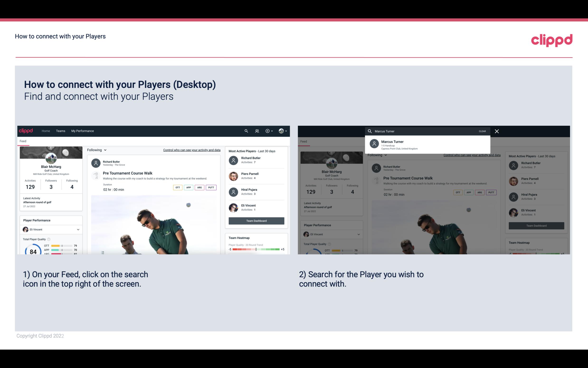Click the APP performance filter toggle
Screen dimensions: 588x368
coord(188,187)
